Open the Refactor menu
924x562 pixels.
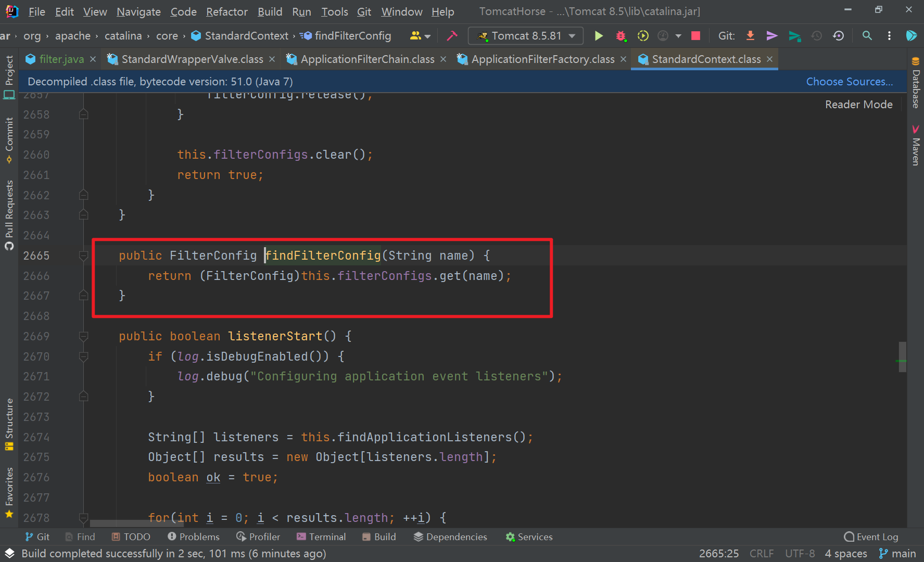(x=226, y=11)
